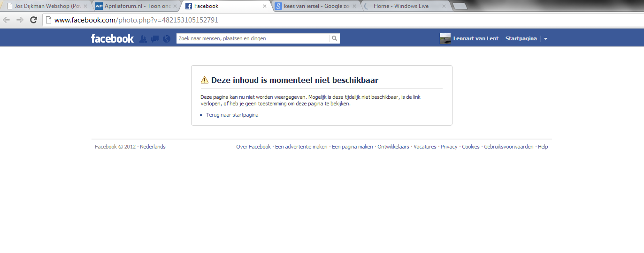The width and height of the screenshot is (644, 253).
Task: Select the Facebook tab
Action: (x=225, y=6)
